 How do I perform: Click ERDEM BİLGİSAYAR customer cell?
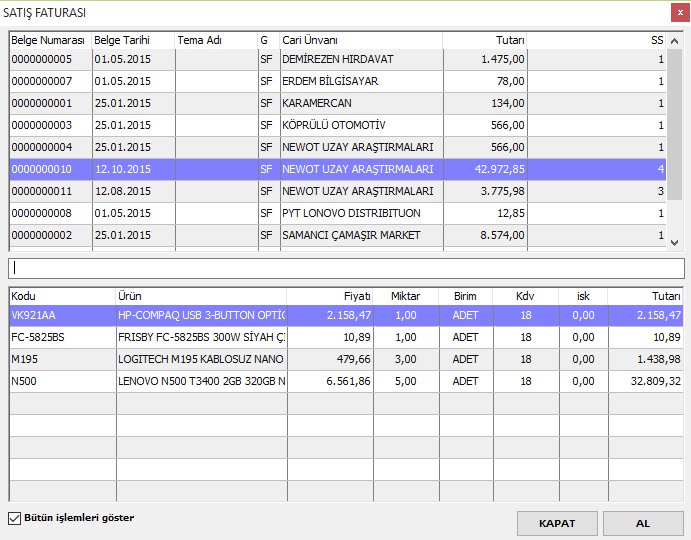(x=361, y=82)
